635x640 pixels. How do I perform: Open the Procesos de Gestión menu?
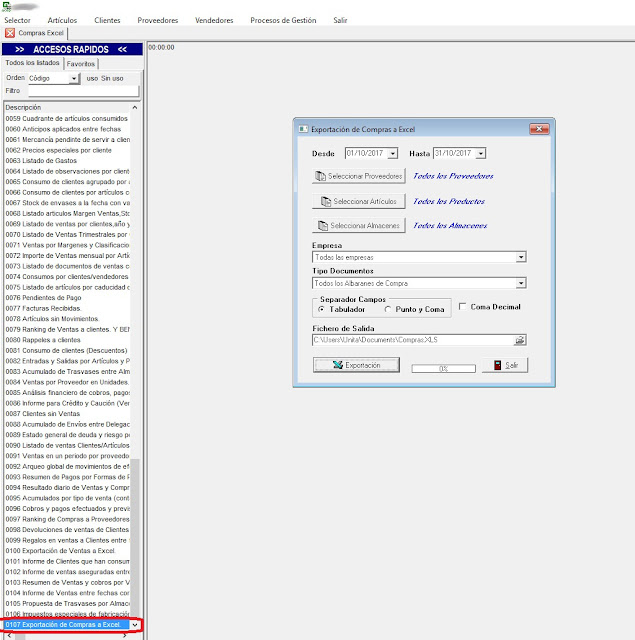click(x=283, y=20)
